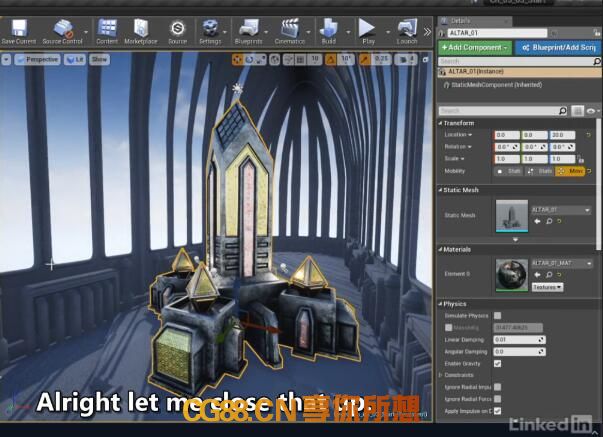Toggle rotation snapping angle icon

point(330,60)
